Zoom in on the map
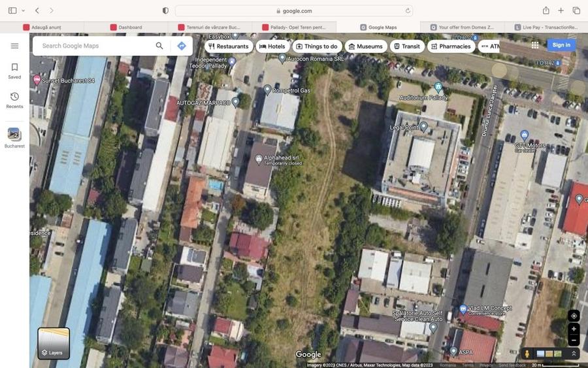588x368 pixels. [x=574, y=329]
